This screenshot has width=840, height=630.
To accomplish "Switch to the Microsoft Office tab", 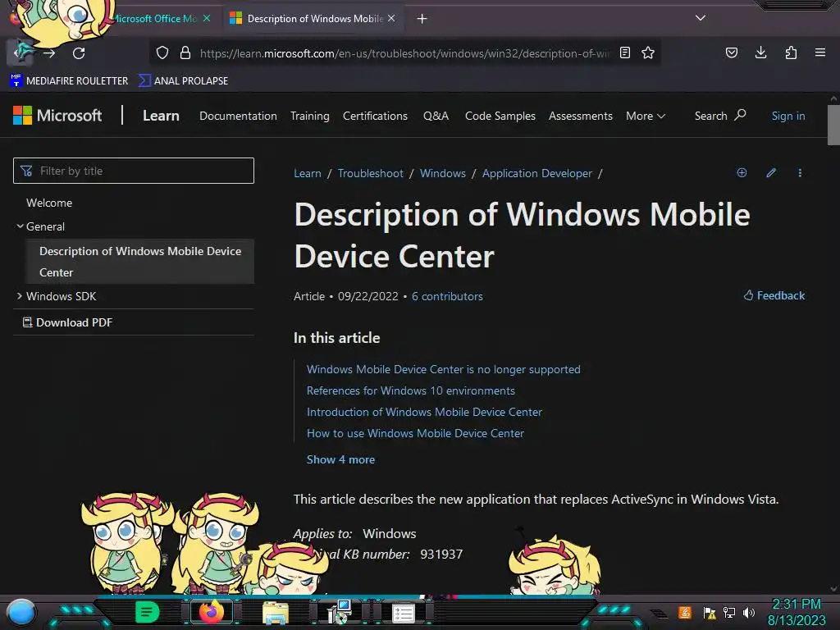I will pyautogui.click(x=155, y=18).
